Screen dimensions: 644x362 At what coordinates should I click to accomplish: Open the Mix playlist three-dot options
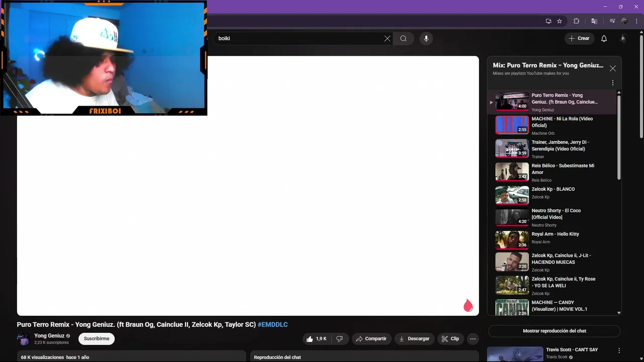(x=612, y=83)
